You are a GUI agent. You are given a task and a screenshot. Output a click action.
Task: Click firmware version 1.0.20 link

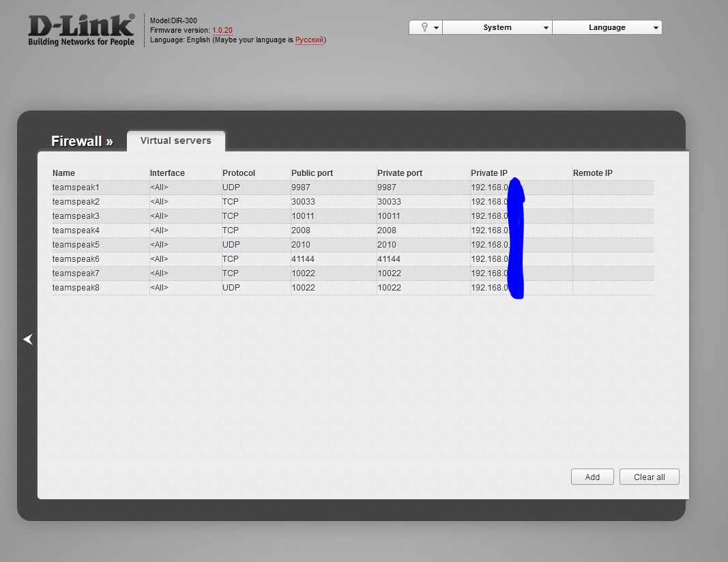point(222,31)
